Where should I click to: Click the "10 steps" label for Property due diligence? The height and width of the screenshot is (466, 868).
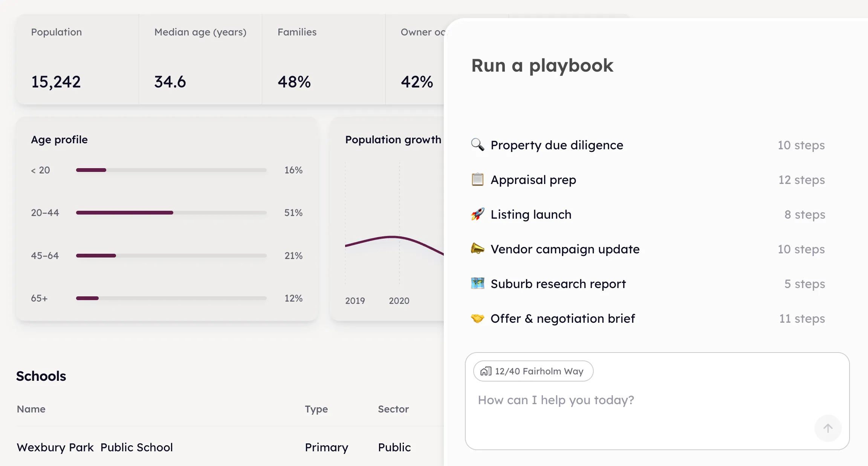801,145
